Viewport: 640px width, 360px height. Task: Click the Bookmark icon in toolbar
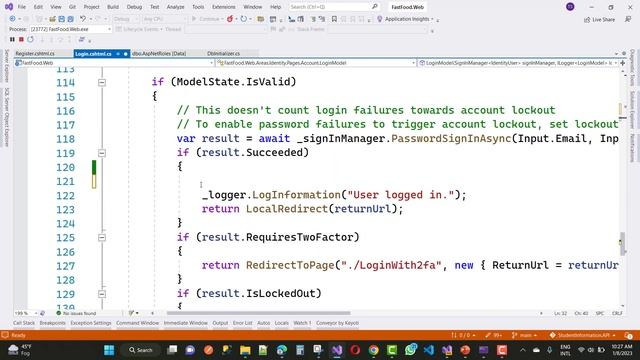click(x=334, y=19)
